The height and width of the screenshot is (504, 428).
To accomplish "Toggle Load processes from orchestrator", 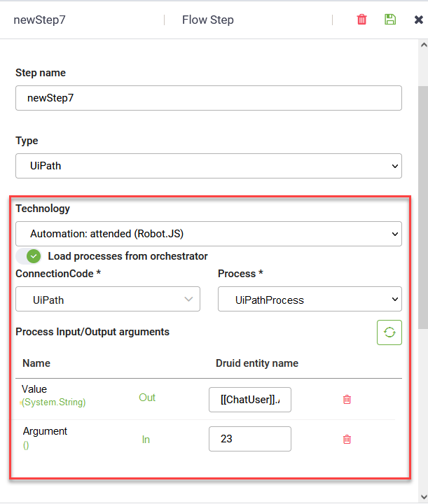I will (29, 256).
